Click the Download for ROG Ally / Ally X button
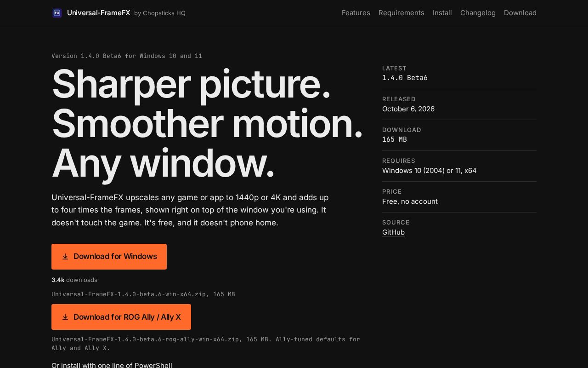Image resolution: width=588 pixels, height=368 pixels. pos(121,317)
